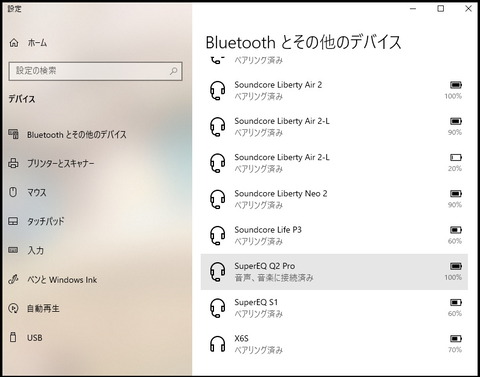Image resolution: width=480 pixels, height=377 pixels.
Task: Click headset icon for Soundcore Life P3
Action: [217, 235]
